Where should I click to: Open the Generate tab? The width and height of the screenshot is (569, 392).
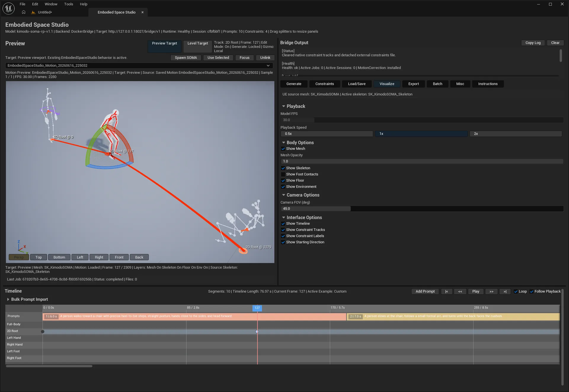pos(294,84)
